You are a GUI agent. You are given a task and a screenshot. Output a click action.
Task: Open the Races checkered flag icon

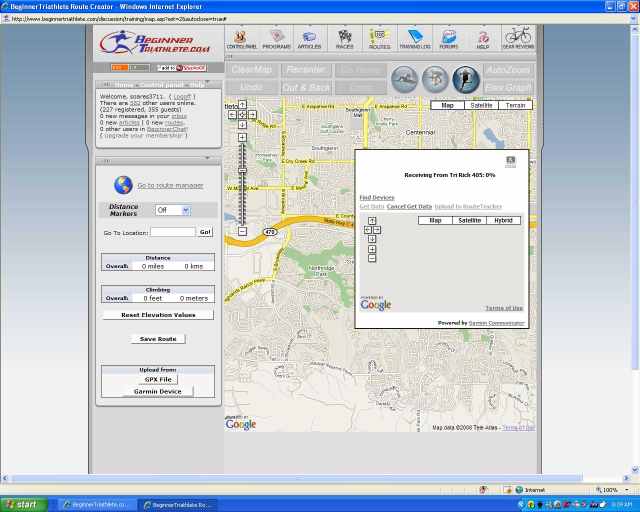(345, 39)
